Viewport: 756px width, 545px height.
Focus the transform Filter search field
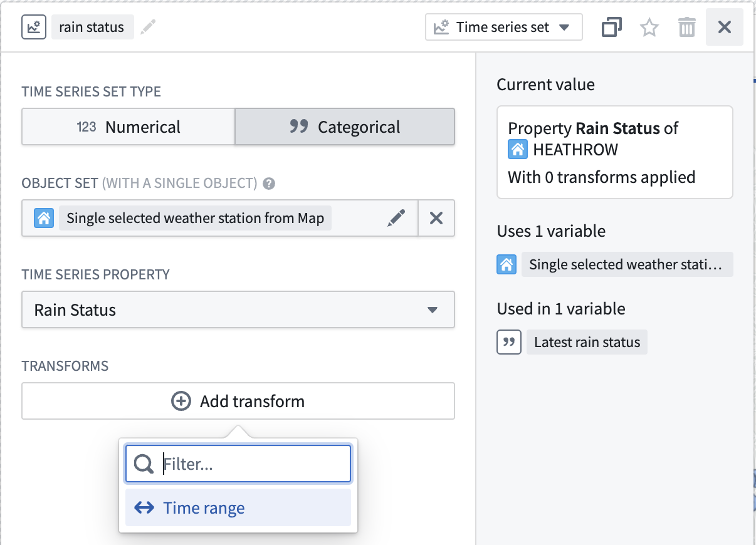[x=238, y=464]
